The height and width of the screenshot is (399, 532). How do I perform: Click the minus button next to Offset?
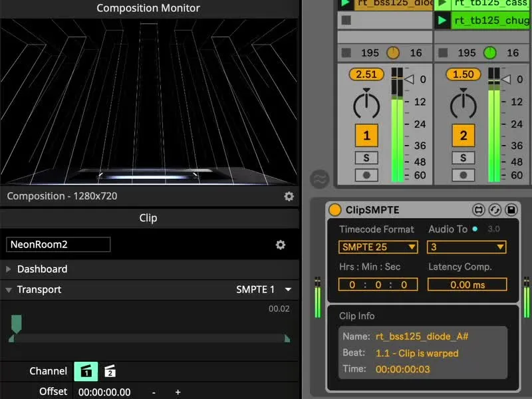coord(154,392)
